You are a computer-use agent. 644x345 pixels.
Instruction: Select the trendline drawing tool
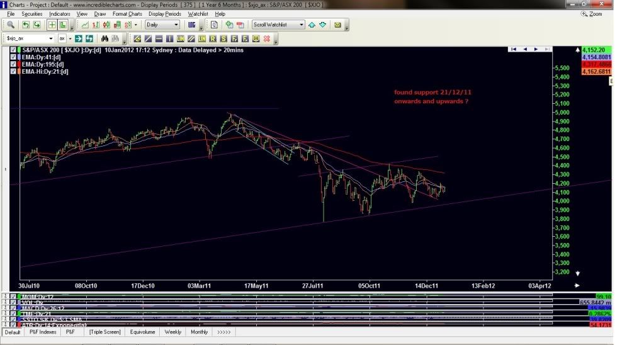148,38
